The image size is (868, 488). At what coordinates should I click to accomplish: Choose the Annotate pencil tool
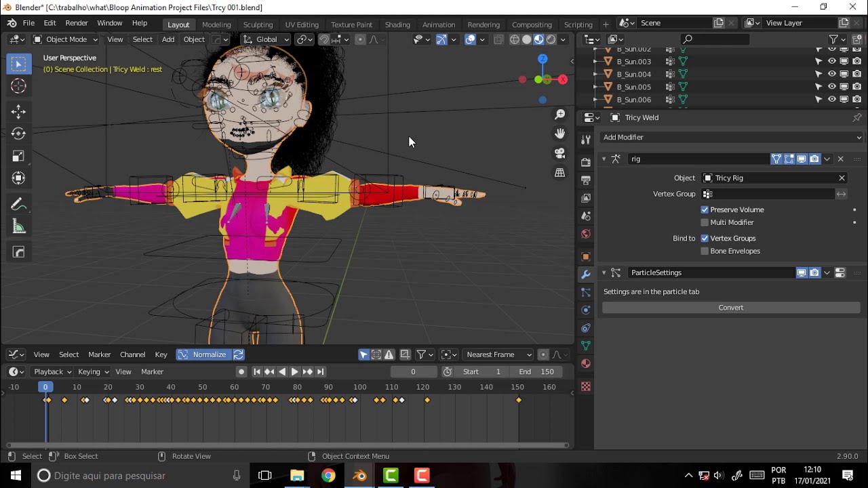pyautogui.click(x=18, y=205)
